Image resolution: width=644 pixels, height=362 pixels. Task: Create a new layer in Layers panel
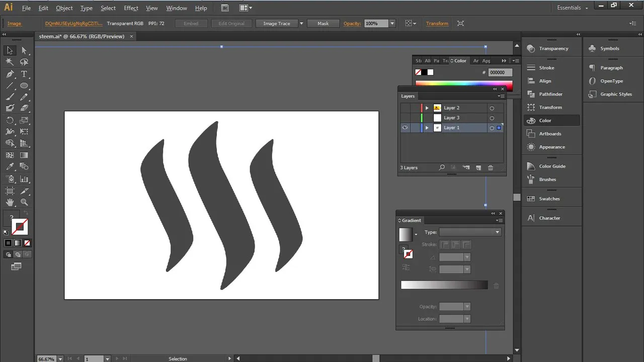(x=478, y=167)
